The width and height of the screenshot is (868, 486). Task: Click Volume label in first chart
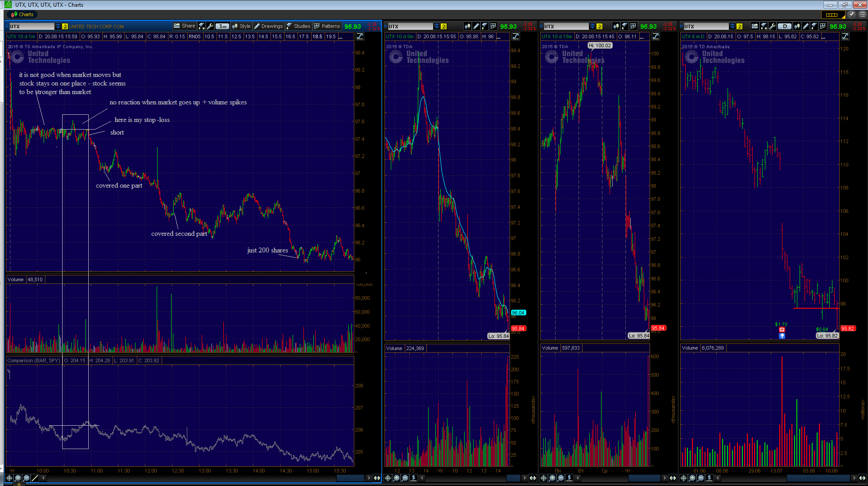tap(15, 279)
